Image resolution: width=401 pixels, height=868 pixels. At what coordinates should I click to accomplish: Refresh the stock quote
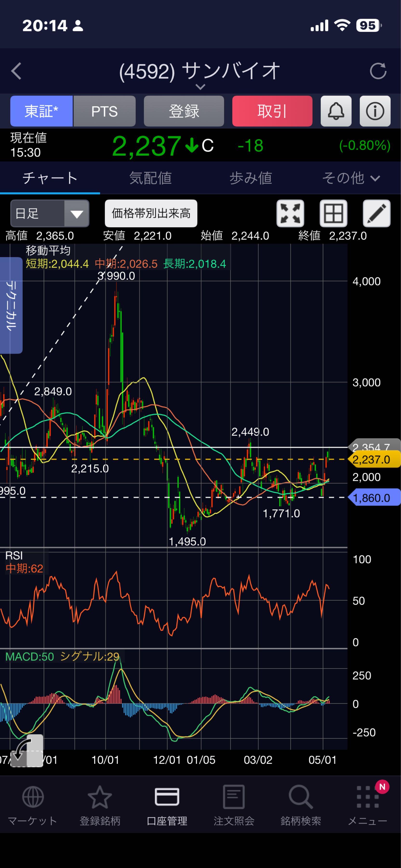(378, 71)
